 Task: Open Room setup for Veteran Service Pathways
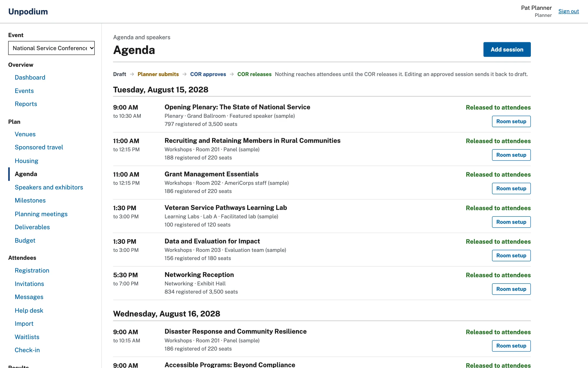(511, 222)
